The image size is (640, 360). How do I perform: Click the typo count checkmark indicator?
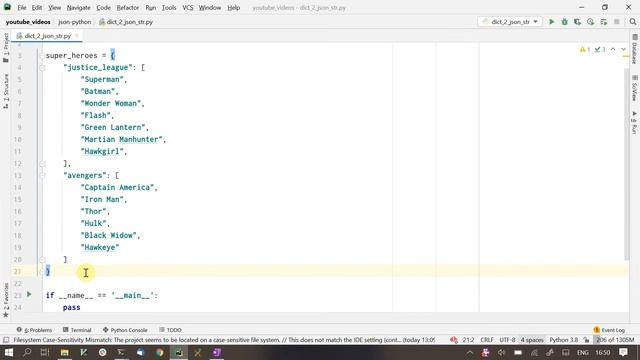click(600, 49)
